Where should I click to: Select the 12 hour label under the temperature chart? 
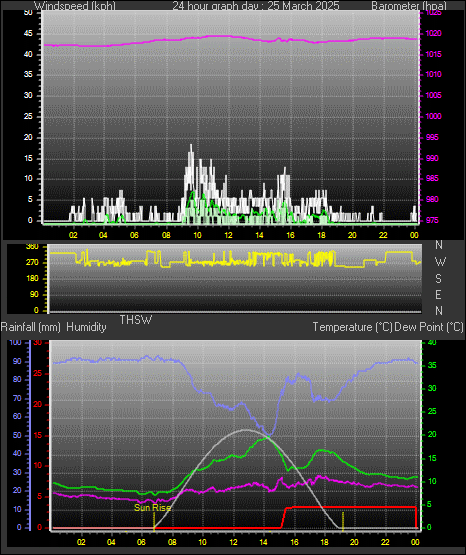tap(234, 542)
